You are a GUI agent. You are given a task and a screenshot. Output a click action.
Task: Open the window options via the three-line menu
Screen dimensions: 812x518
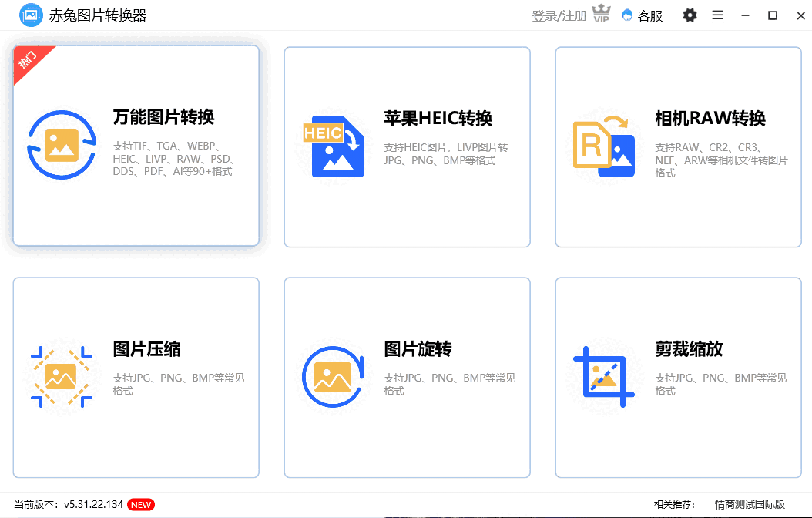(x=717, y=15)
